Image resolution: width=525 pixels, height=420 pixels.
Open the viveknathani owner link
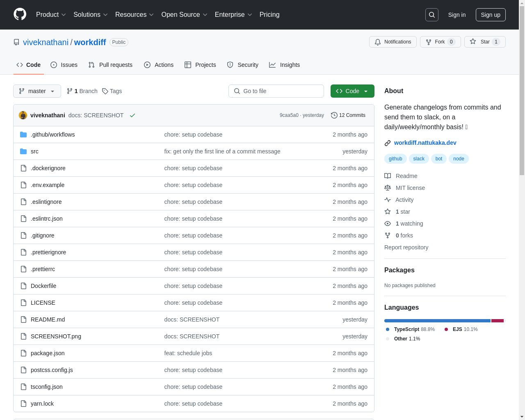point(46,42)
